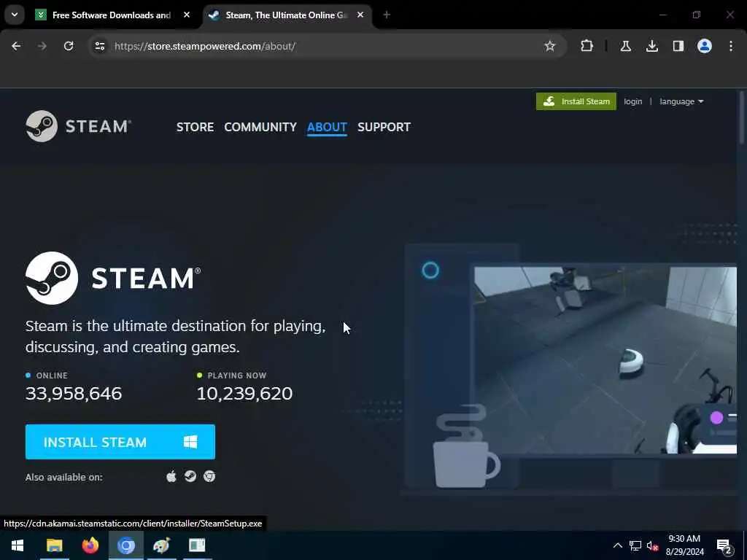
Task: Expand the tab search dropdown arrow
Action: (15, 15)
